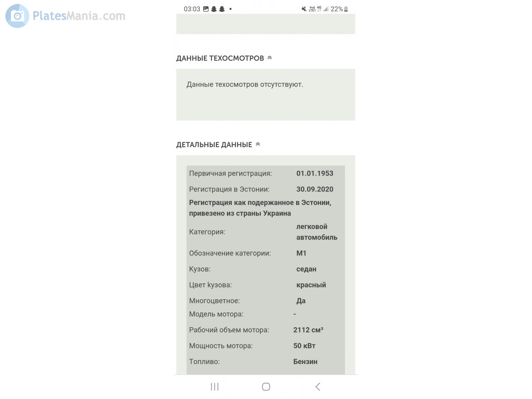
Task: Select the 30.09.2020 Estonia registration date
Action: 315,189
